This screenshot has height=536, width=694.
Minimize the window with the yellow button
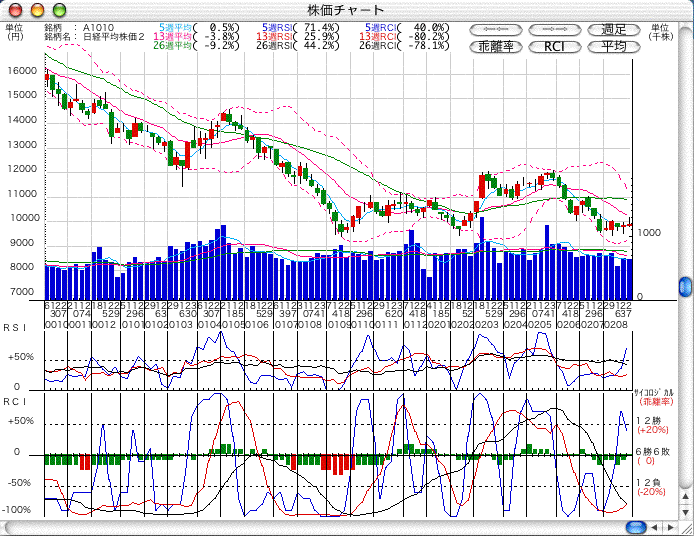(38, 10)
